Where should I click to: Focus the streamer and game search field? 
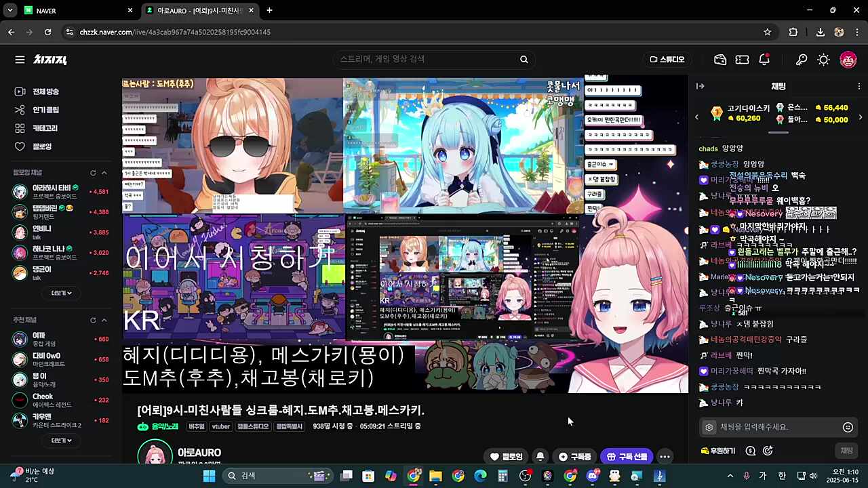point(427,60)
